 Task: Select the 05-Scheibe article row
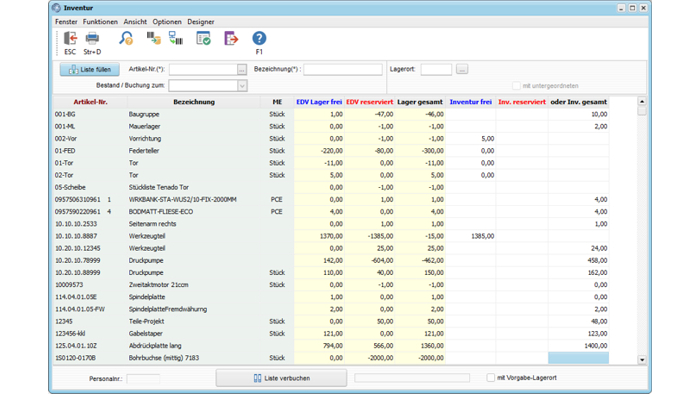pyautogui.click(x=331, y=187)
